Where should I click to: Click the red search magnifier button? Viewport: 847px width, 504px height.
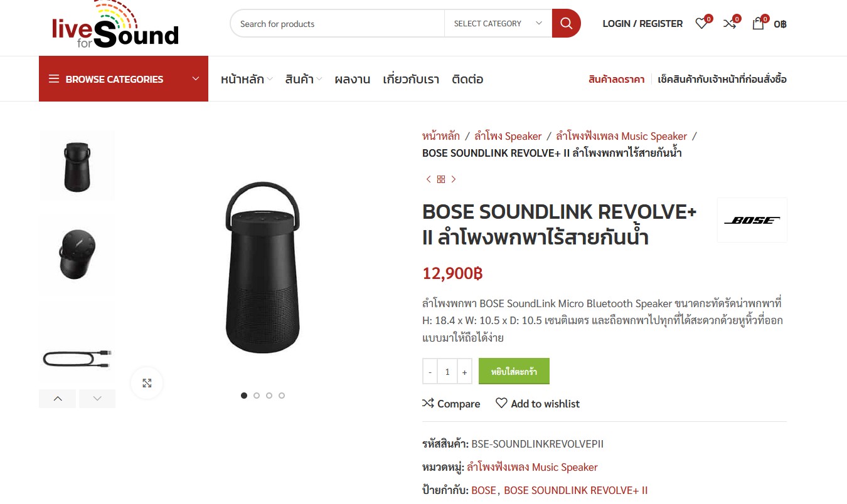pyautogui.click(x=566, y=24)
